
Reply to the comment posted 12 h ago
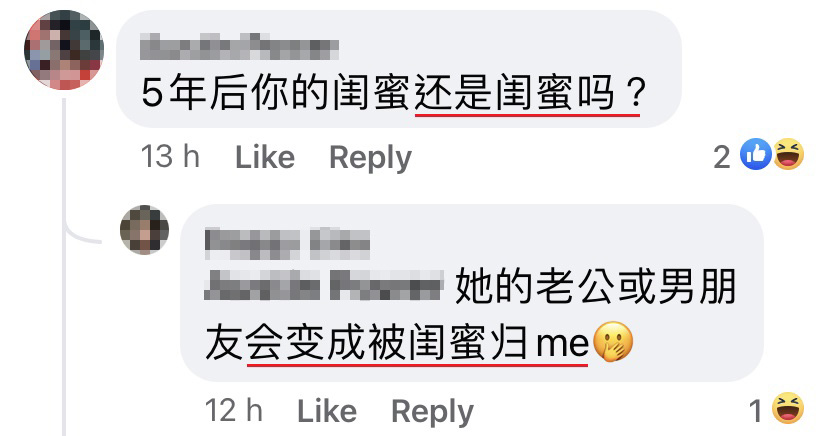pos(432,412)
